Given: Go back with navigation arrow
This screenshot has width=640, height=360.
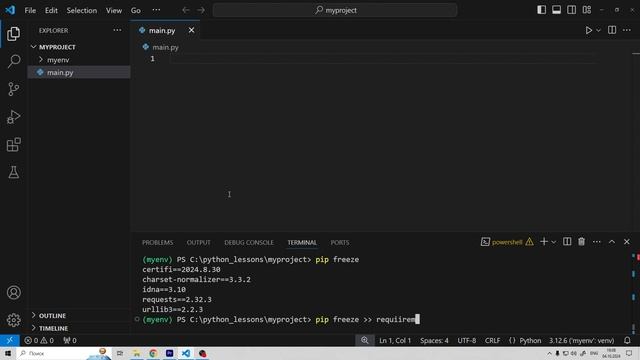Looking at the screenshot, I should (x=186, y=10).
